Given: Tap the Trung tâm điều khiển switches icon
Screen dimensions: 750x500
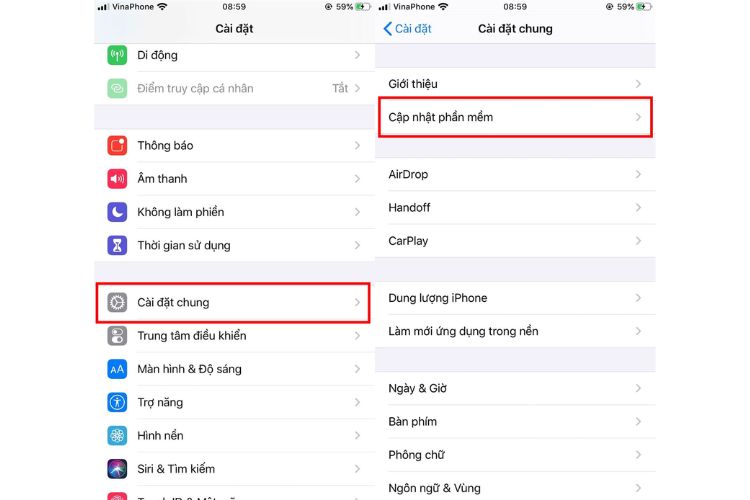Looking at the screenshot, I should coord(117,336).
